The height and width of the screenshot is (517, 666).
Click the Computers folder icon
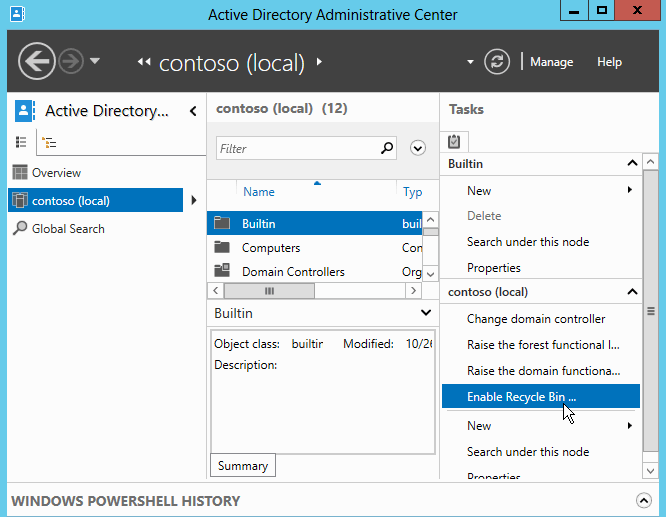click(222, 247)
